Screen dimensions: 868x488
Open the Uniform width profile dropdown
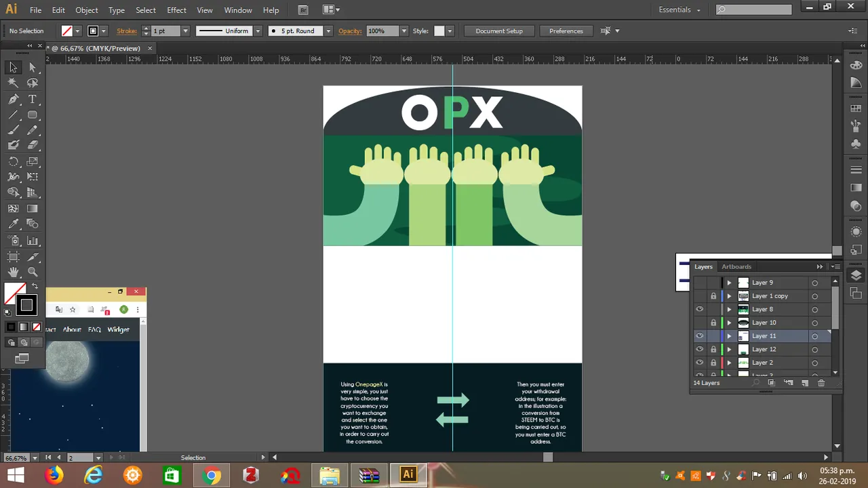[x=258, y=31]
